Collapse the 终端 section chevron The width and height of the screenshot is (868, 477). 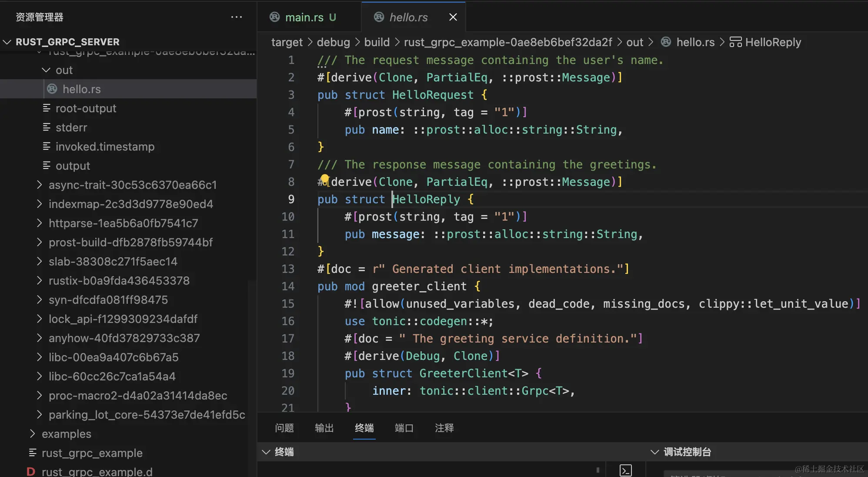(266, 452)
